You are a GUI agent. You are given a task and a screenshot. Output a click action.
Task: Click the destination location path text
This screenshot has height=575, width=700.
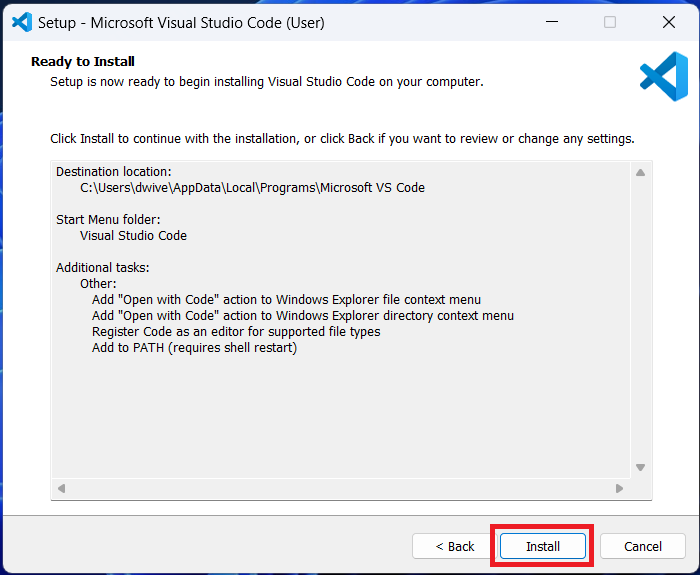click(x=252, y=188)
